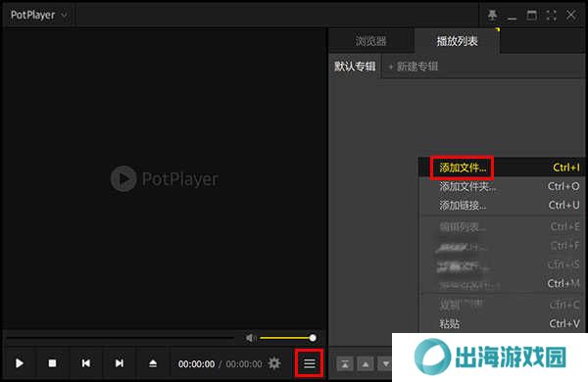
Task: Switch to the 浏览器 tab
Action: click(x=371, y=41)
